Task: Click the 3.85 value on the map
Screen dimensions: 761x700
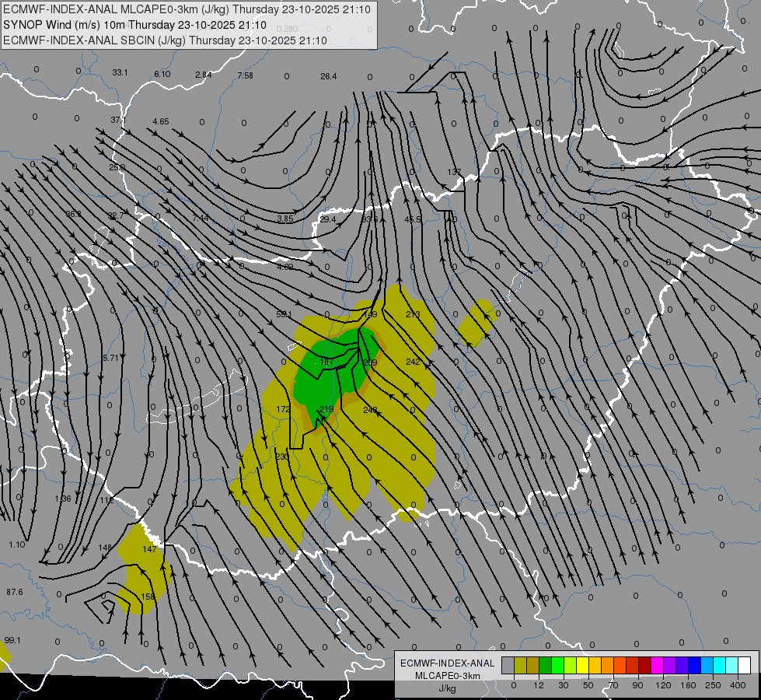Action: pos(285,219)
